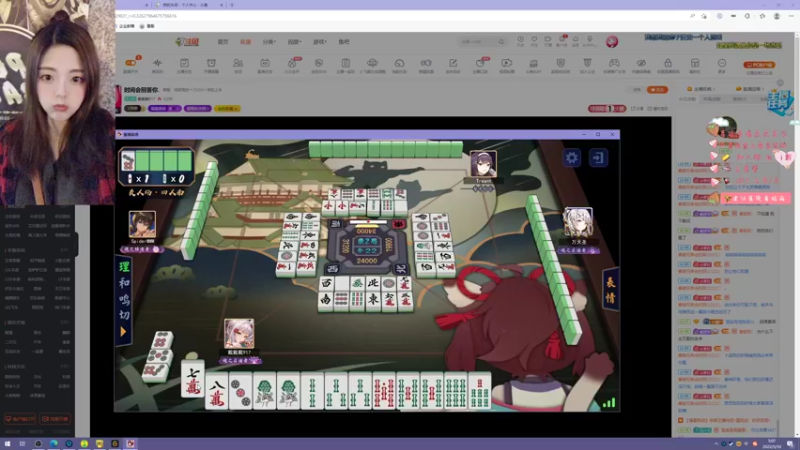This screenshot has height=450, width=800.
Task: Open the 直播 nav item
Action: coord(245,42)
